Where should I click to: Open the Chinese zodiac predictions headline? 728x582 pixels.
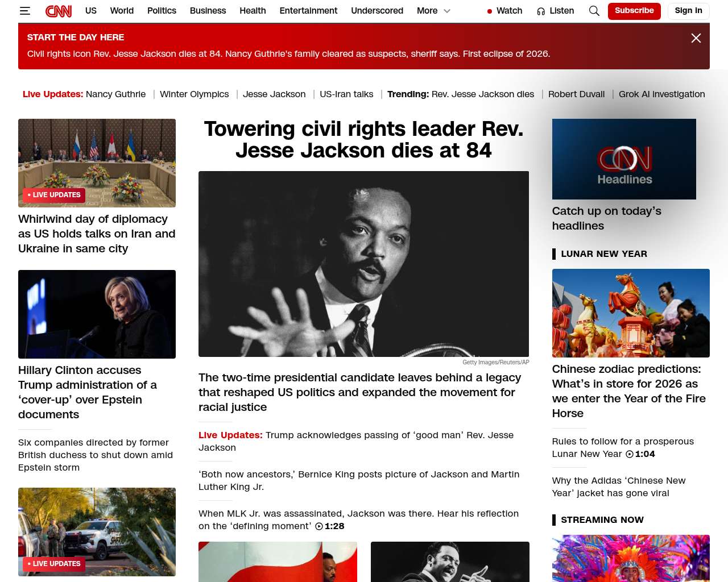629,391
